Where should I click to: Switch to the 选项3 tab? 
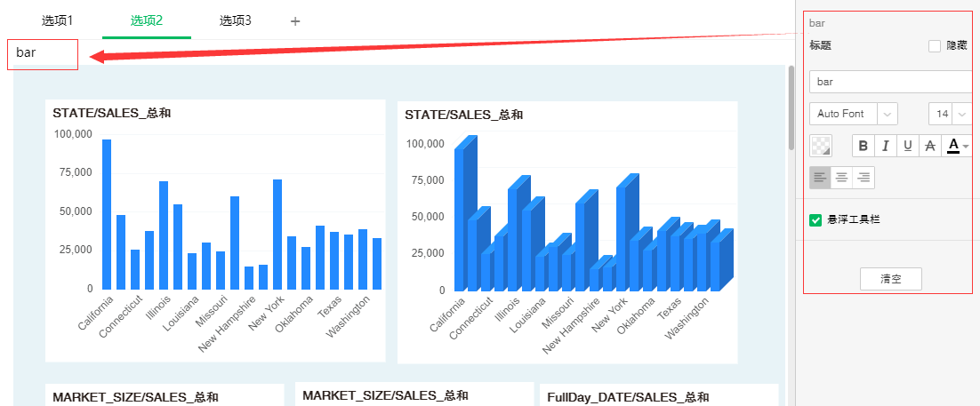click(x=236, y=20)
